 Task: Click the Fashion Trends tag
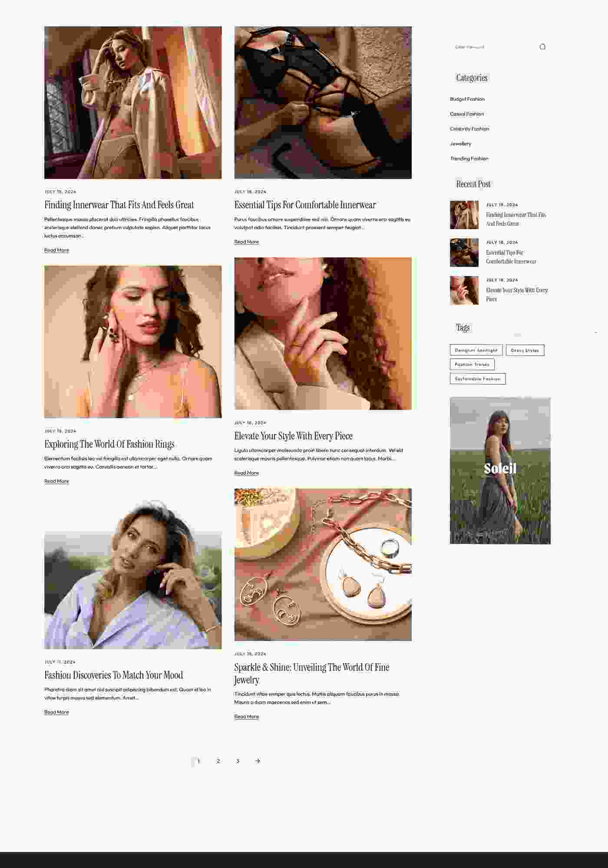[472, 365]
